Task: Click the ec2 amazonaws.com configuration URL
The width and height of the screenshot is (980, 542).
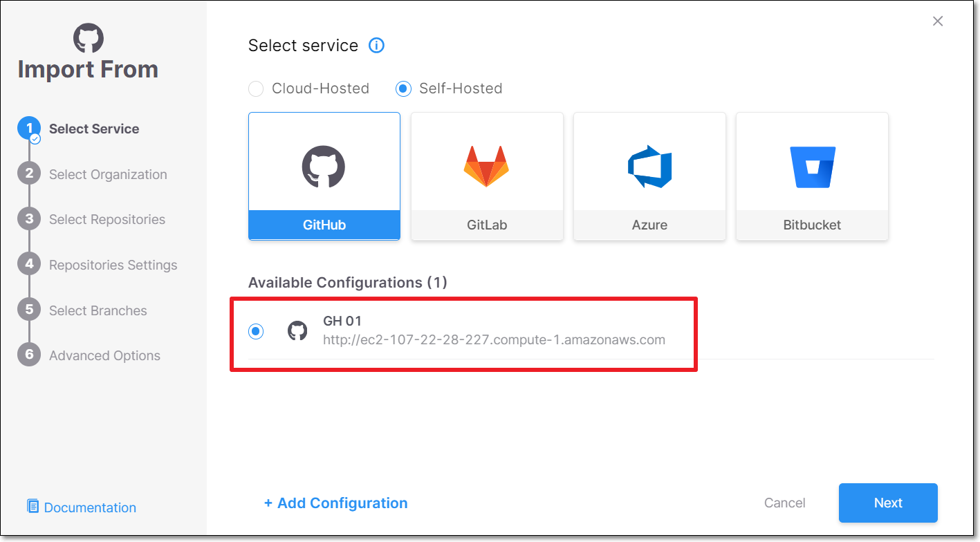Action: 494,339
